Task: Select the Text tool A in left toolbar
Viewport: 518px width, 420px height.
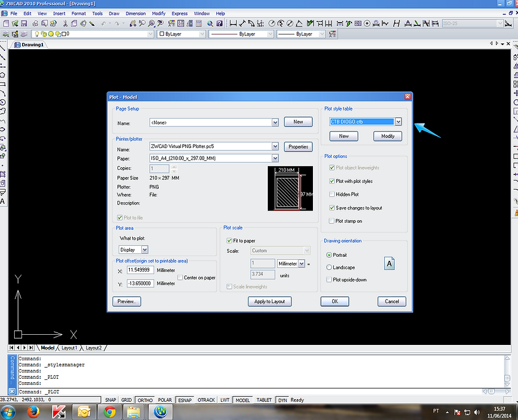Action: (x=3, y=202)
